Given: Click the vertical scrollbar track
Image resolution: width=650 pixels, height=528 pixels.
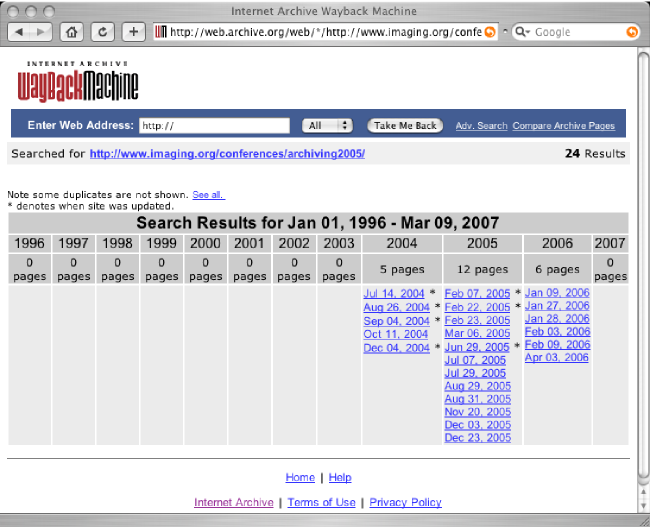Looking at the screenshot, I should coord(643,265).
